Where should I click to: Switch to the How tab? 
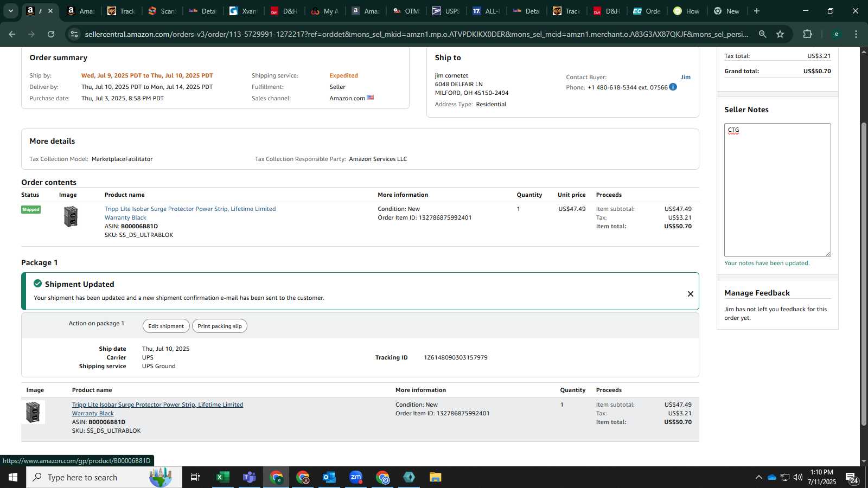point(686,11)
